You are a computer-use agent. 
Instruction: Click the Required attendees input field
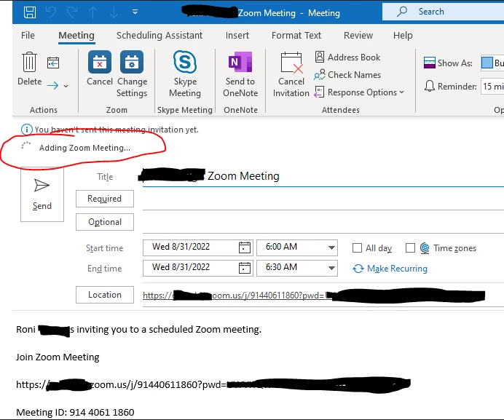[323, 200]
